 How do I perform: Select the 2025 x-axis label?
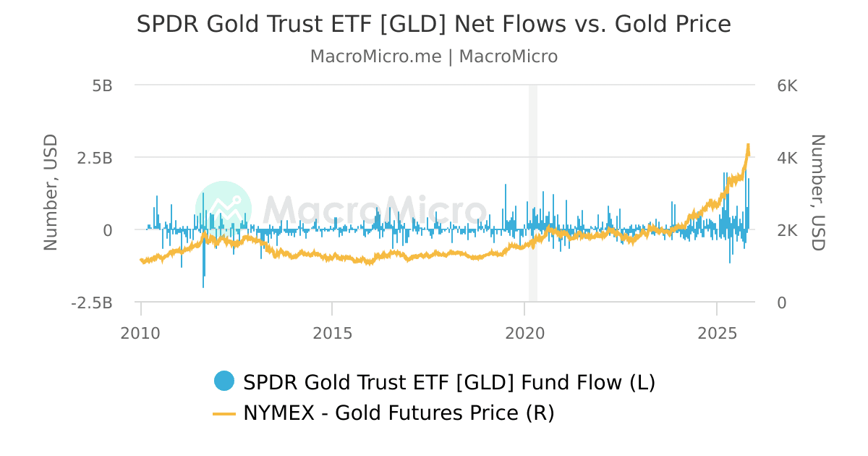pos(716,334)
